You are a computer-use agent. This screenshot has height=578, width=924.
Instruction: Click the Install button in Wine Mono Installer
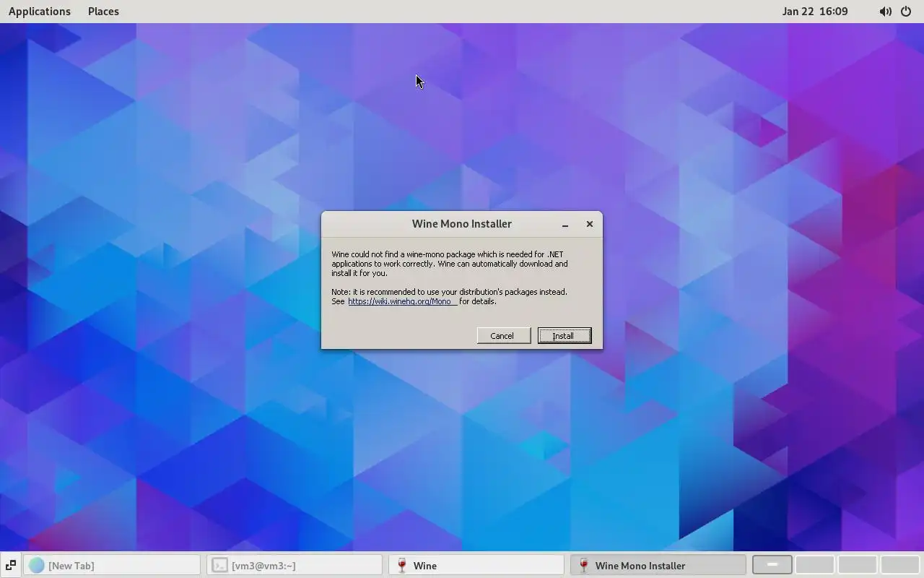point(565,335)
